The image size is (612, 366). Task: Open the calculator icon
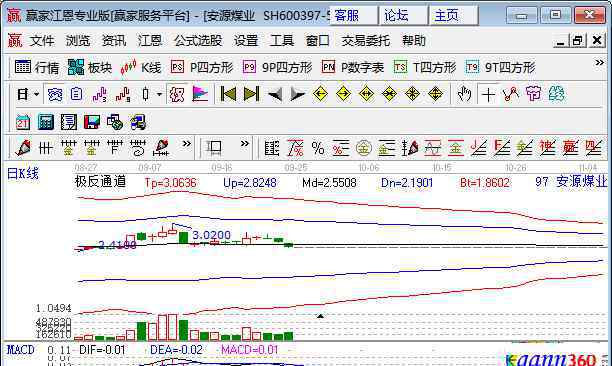click(46, 123)
